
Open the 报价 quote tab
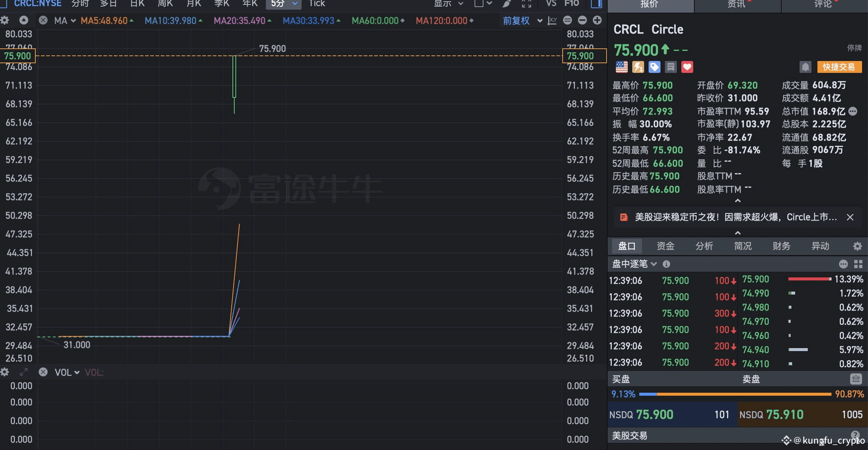[650, 5]
